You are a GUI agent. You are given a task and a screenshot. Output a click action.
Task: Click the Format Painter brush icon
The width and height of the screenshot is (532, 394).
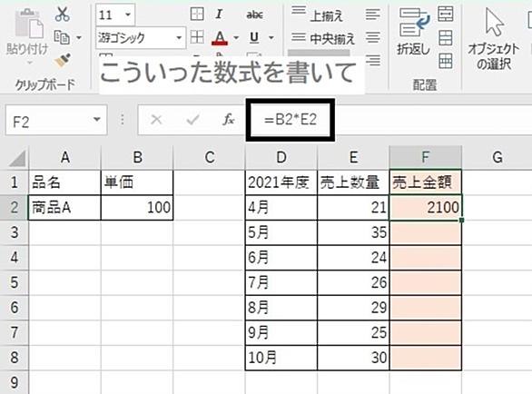click(x=63, y=61)
